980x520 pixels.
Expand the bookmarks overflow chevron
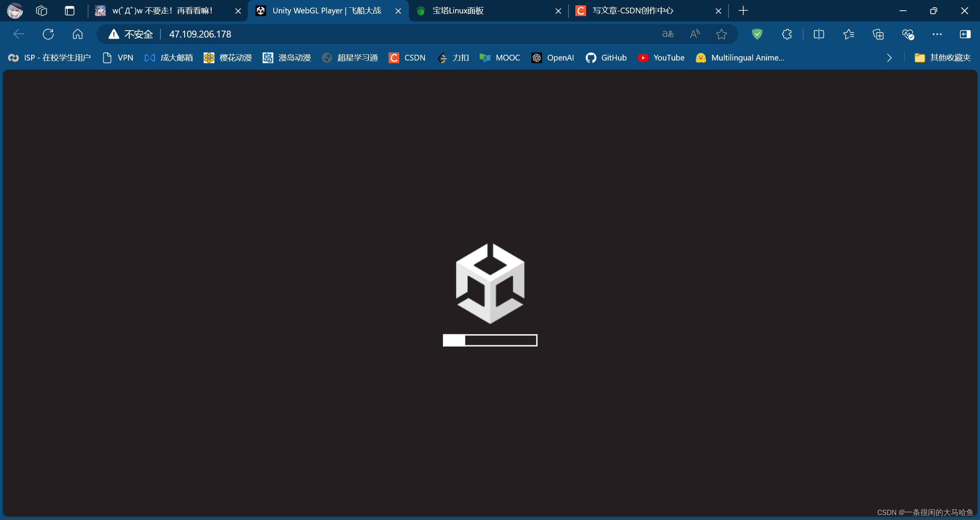coord(889,58)
